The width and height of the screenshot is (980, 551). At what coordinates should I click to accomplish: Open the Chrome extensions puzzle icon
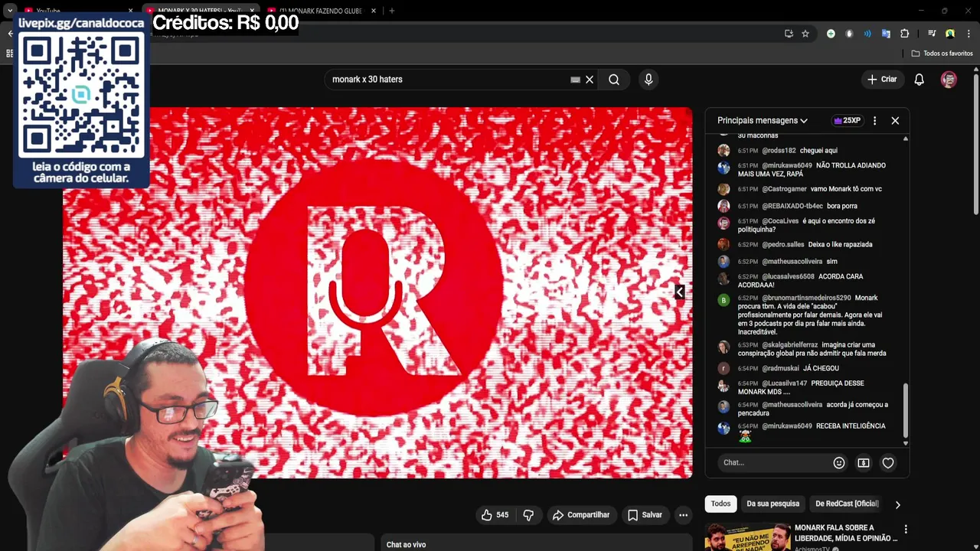point(904,34)
